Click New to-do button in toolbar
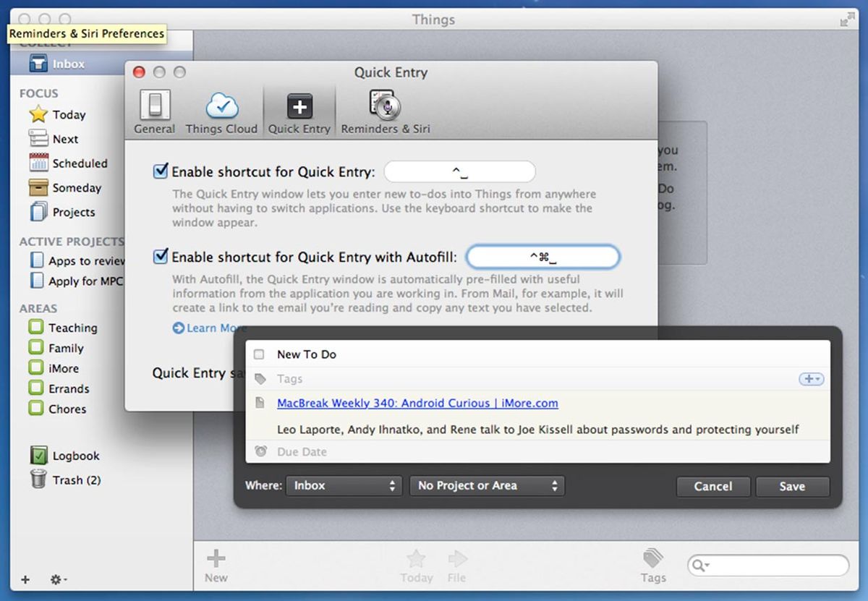 (x=216, y=566)
